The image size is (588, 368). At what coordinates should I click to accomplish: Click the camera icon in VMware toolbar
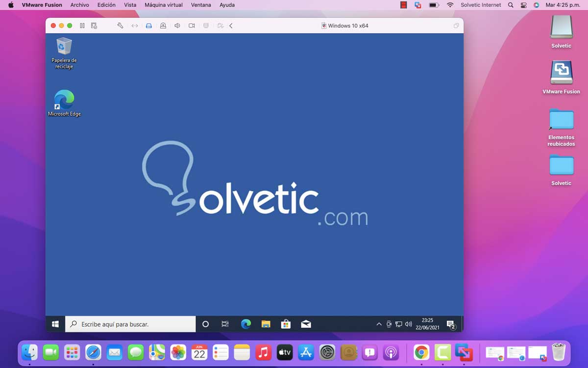192,26
